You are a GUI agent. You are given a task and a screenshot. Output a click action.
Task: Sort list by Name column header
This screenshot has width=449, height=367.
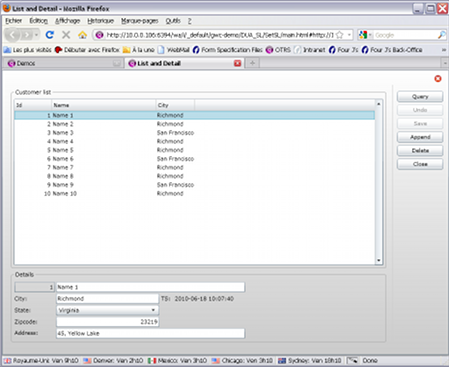point(104,105)
